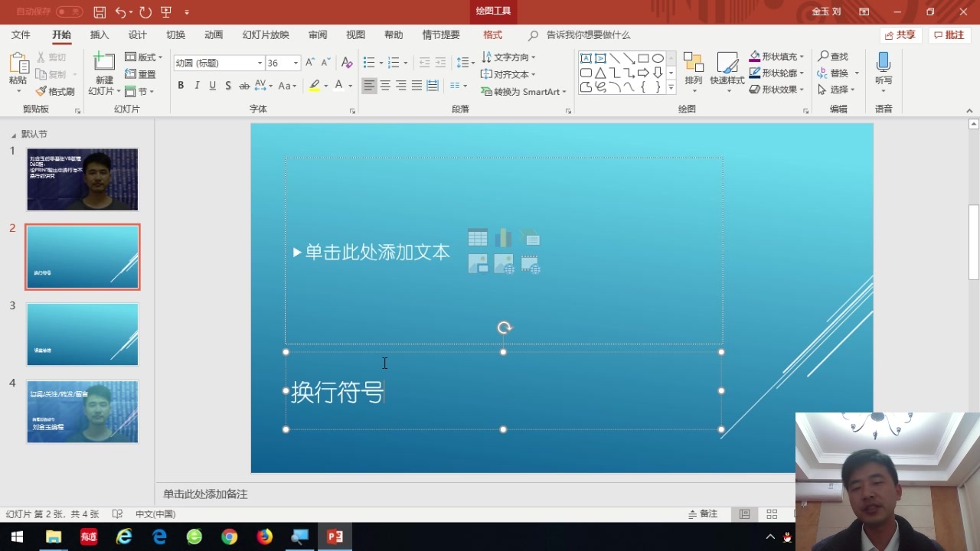This screenshot has width=980, height=551.
Task: Select the text box shape in shapes gallery
Action: pos(586,58)
